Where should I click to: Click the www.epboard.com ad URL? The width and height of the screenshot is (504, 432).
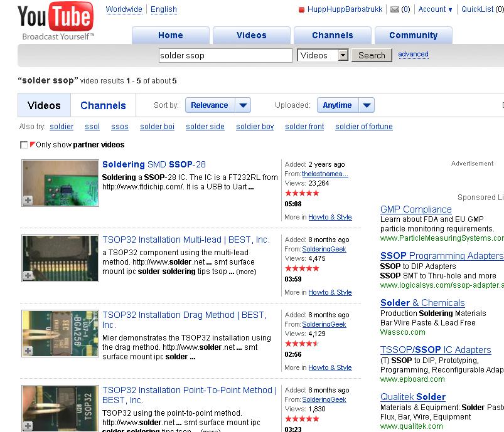(412, 379)
